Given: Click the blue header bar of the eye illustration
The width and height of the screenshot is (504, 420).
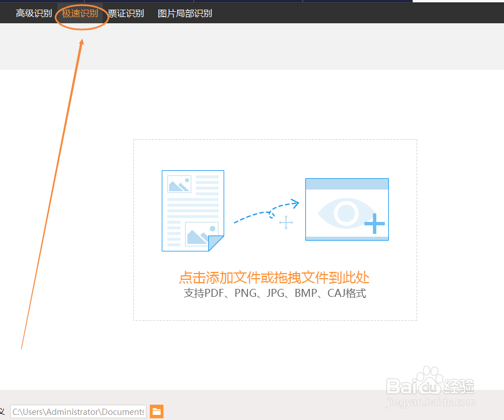Looking at the screenshot, I should click(347, 183).
